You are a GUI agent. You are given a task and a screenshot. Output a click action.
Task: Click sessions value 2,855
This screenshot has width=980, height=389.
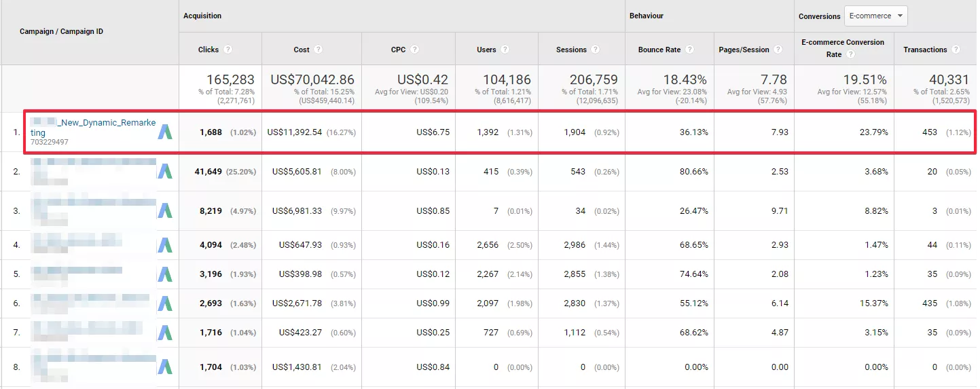[575, 274]
